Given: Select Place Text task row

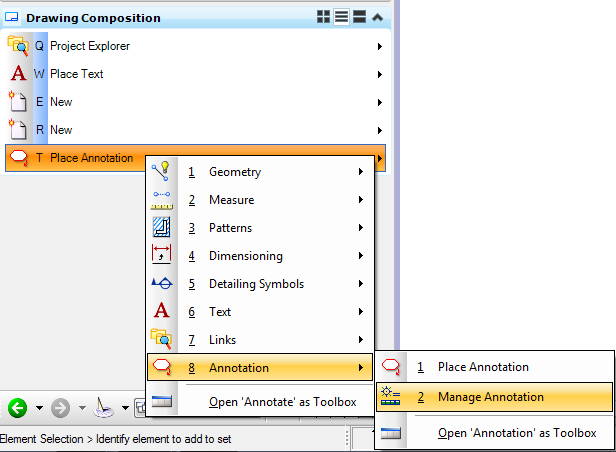Looking at the screenshot, I should [196, 74].
